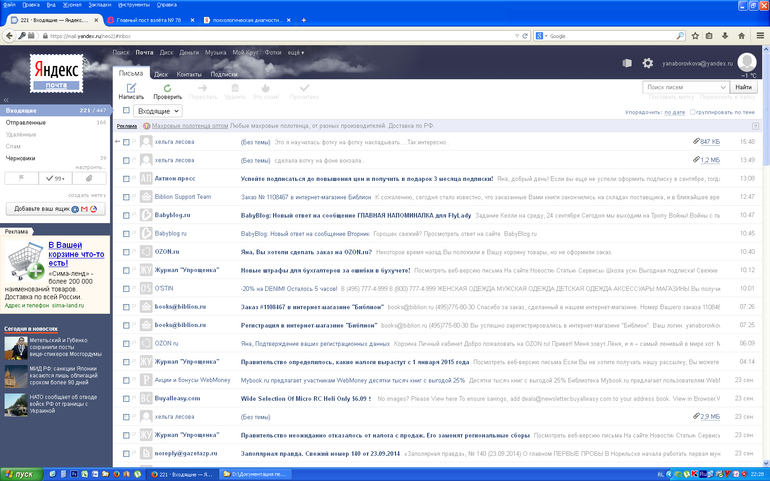This screenshot has width=770, height=481.
Task: Open the Отправленные folder
Action: point(26,122)
